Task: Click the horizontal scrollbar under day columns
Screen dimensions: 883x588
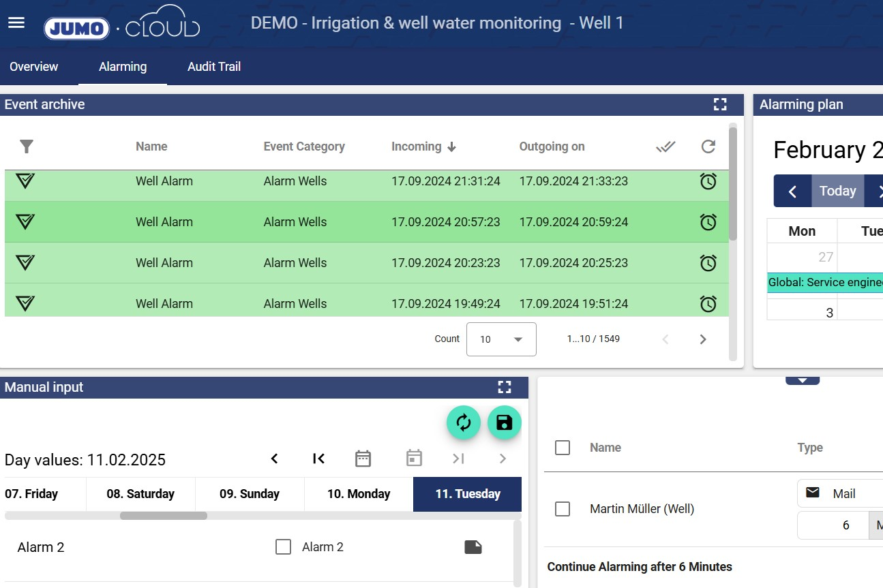Action: click(x=164, y=516)
